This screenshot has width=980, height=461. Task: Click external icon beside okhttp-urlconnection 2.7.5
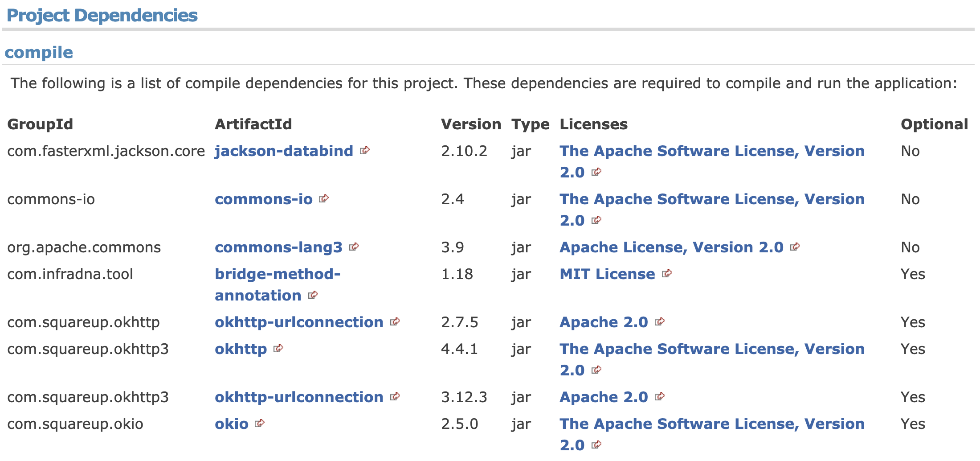395,321
